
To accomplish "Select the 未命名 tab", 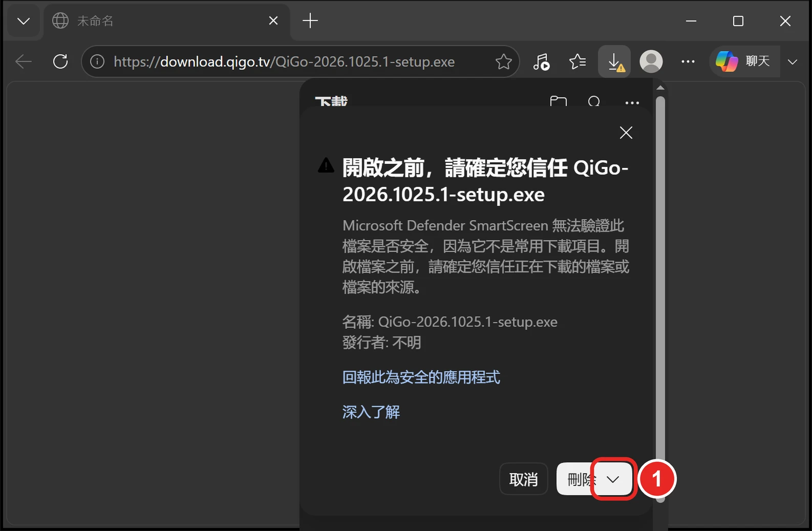I will coord(166,21).
